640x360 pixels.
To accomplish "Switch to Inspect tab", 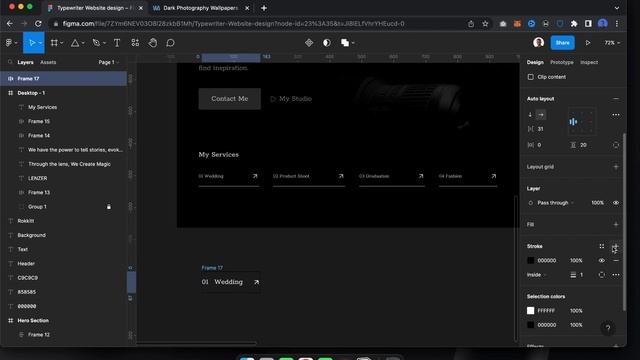I will 589,62.
